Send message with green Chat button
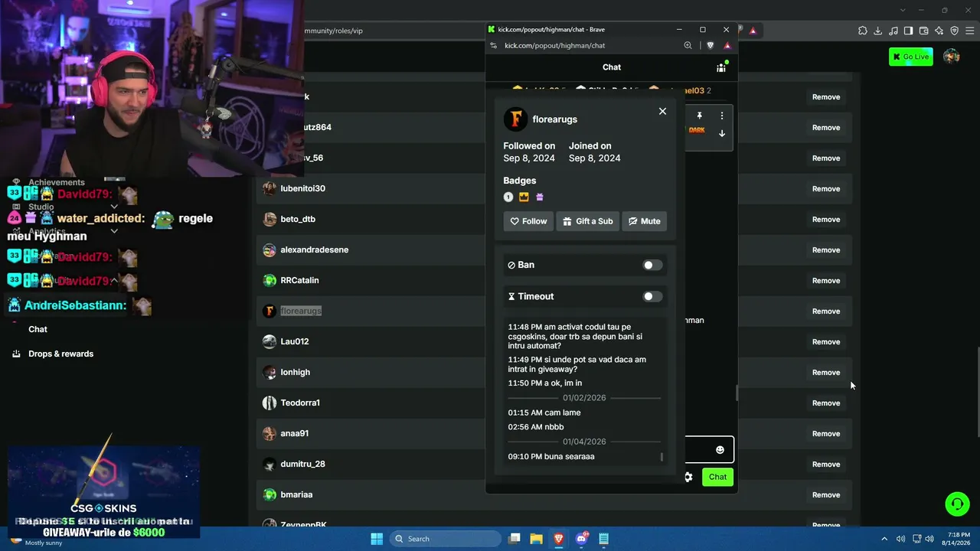This screenshot has width=980, height=551. [717, 477]
